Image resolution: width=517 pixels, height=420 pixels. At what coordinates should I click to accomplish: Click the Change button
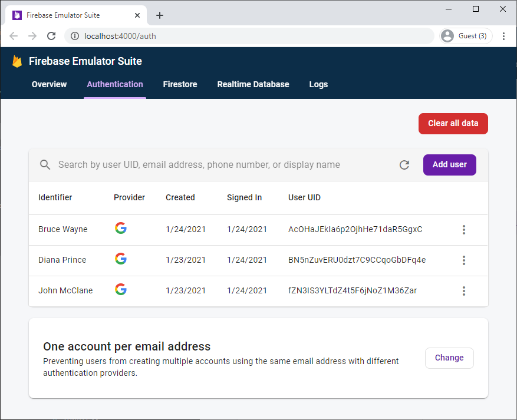point(449,358)
